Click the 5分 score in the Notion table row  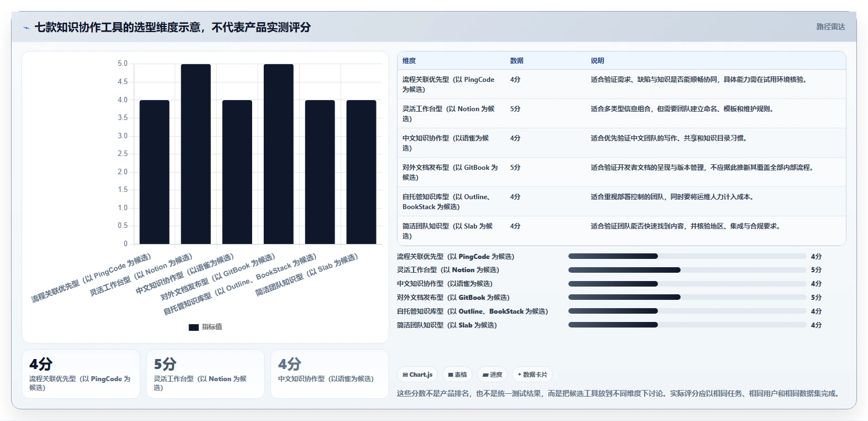point(515,109)
